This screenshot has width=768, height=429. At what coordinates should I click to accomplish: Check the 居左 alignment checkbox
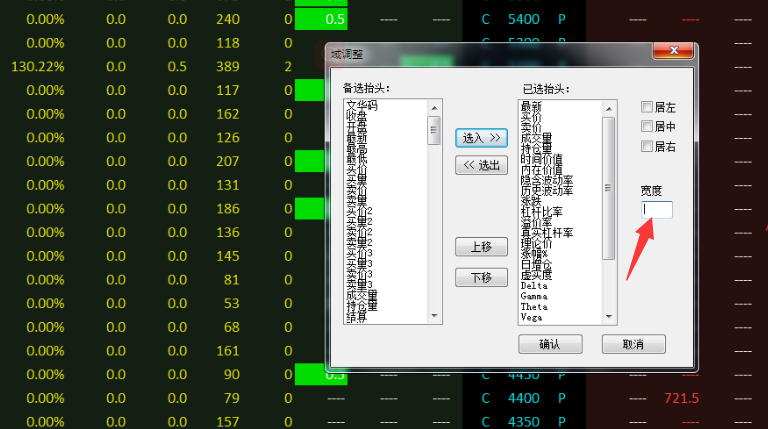pyautogui.click(x=647, y=107)
